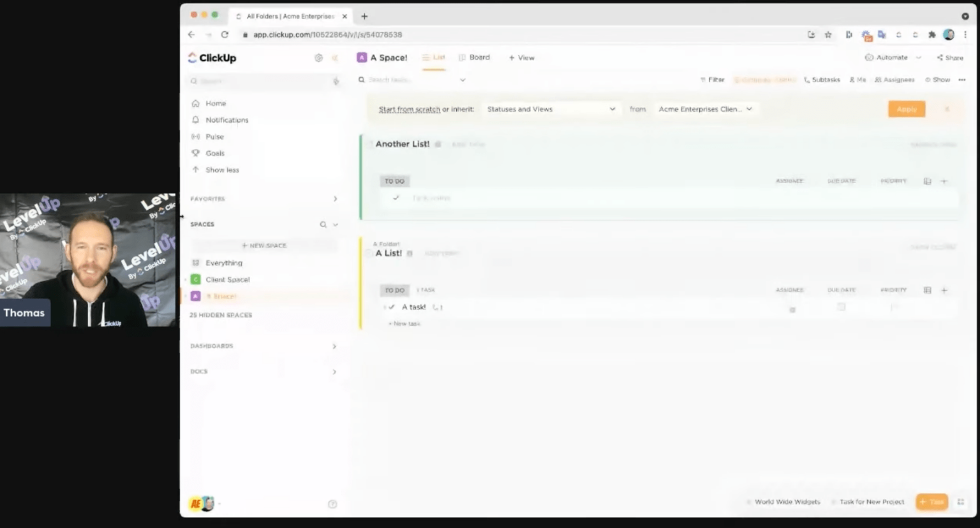
Task: Click the orange Apply button
Action: coord(906,109)
